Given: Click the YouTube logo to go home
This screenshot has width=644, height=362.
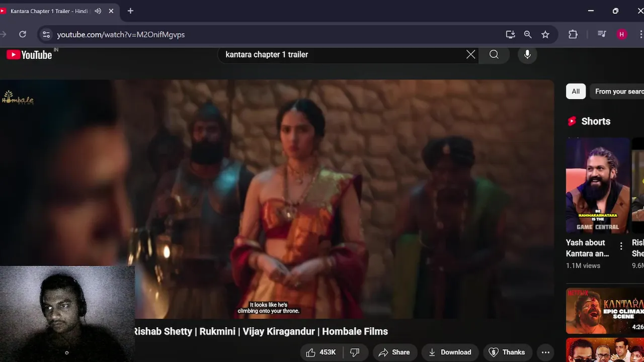Looking at the screenshot, I should pos(29,55).
